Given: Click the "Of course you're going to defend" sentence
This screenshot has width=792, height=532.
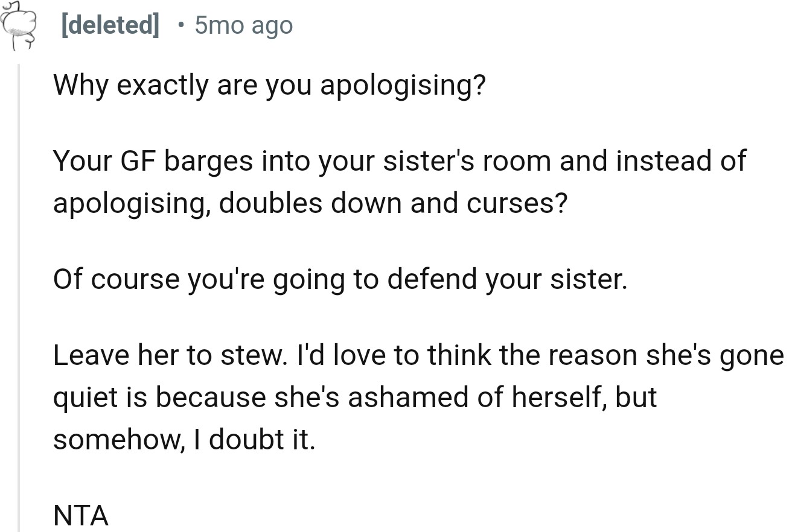Looking at the screenshot, I should [340, 279].
